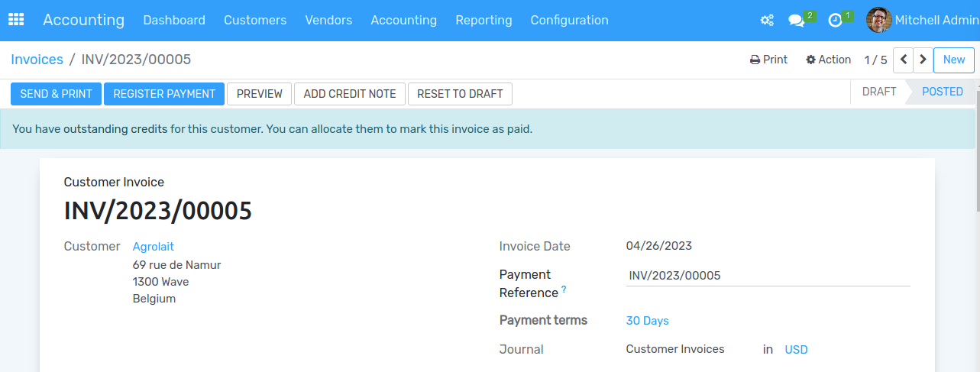Screen dimensions: 980x372
Task: Click the PREVIEW button
Action: click(260, 94)
